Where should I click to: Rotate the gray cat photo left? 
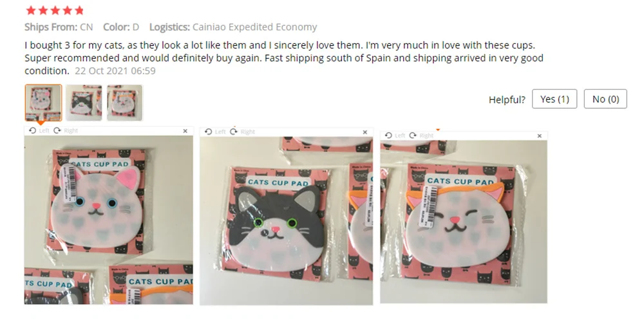[215, 131]
